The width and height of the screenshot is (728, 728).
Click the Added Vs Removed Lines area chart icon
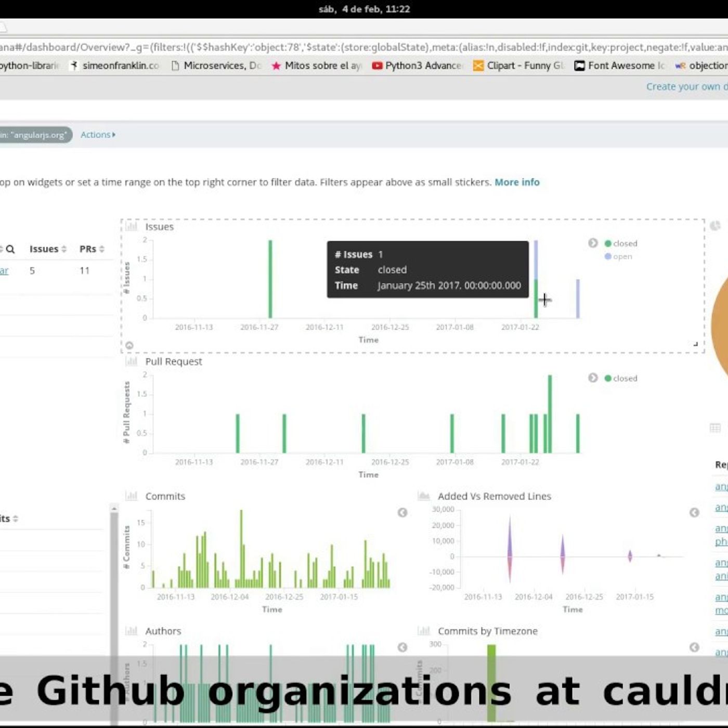424,496
